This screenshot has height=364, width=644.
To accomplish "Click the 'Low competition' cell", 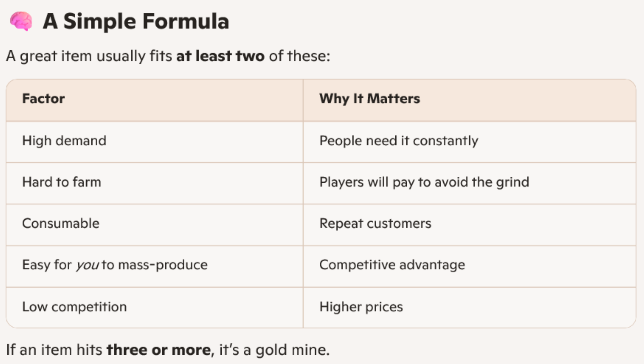I will coord(74,307).
